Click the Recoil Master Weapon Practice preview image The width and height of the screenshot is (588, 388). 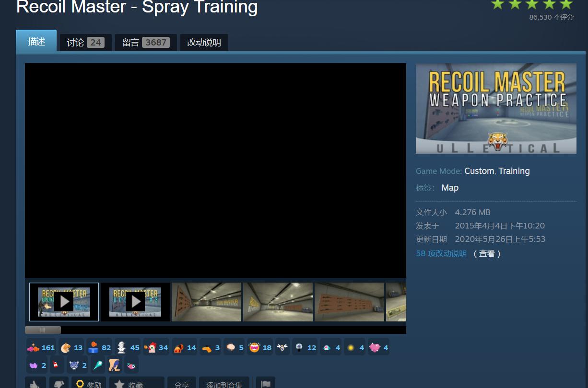tap(496, 109)
